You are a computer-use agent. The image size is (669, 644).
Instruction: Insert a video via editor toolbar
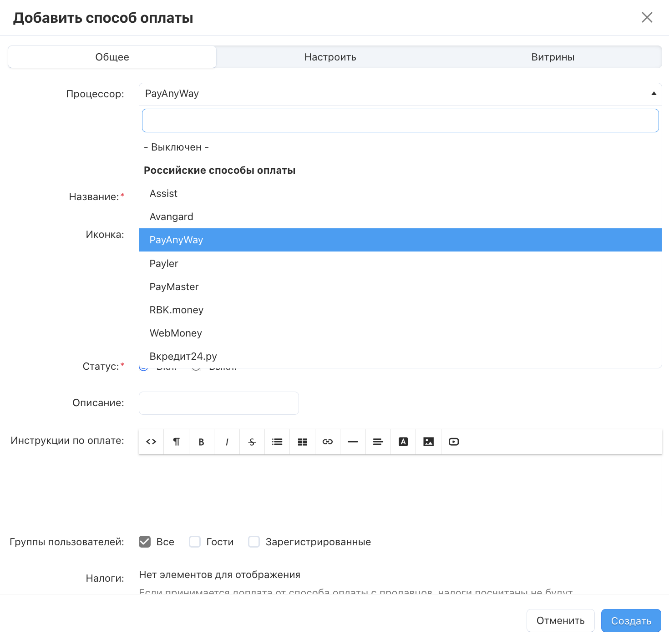[x=454, y=442]
